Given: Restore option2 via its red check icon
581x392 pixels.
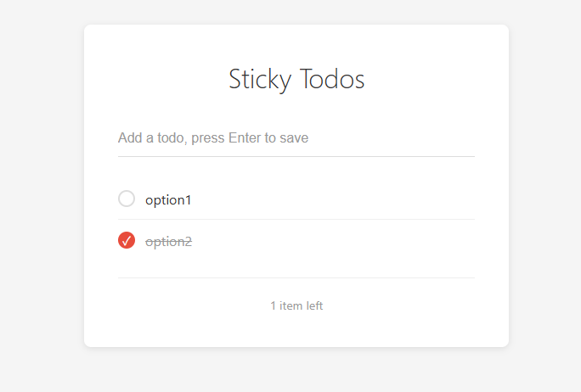Looking at the screenshot, I should point(127,240).
